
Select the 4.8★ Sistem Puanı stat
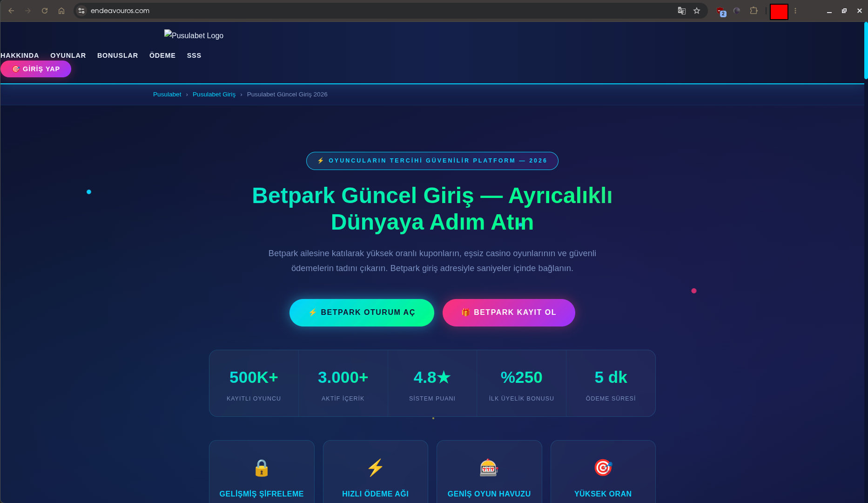point(432,383)
